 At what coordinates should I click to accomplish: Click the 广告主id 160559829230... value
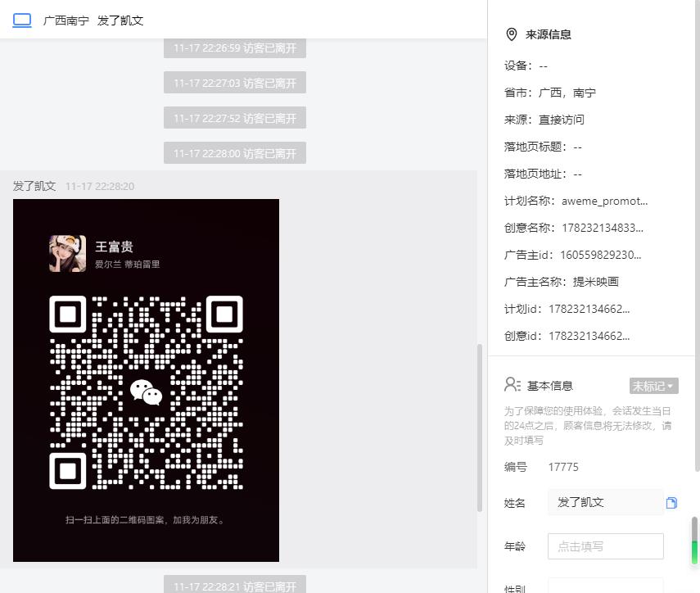(600, 255)
